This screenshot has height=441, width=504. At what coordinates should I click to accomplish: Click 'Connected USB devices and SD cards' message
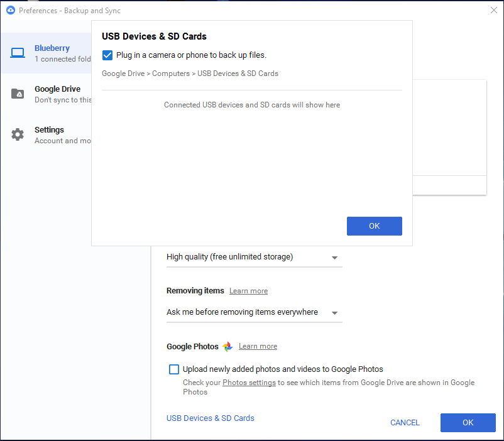(252, 105)
